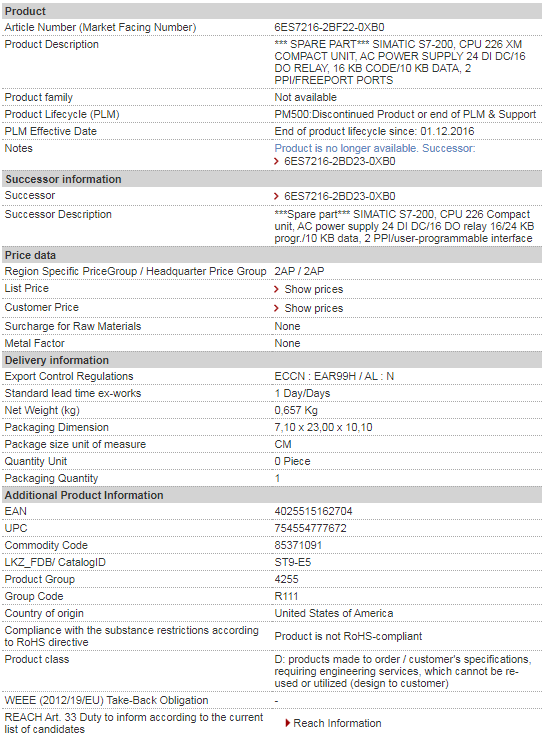Click the Additional Product Information header

coord(272,495)
